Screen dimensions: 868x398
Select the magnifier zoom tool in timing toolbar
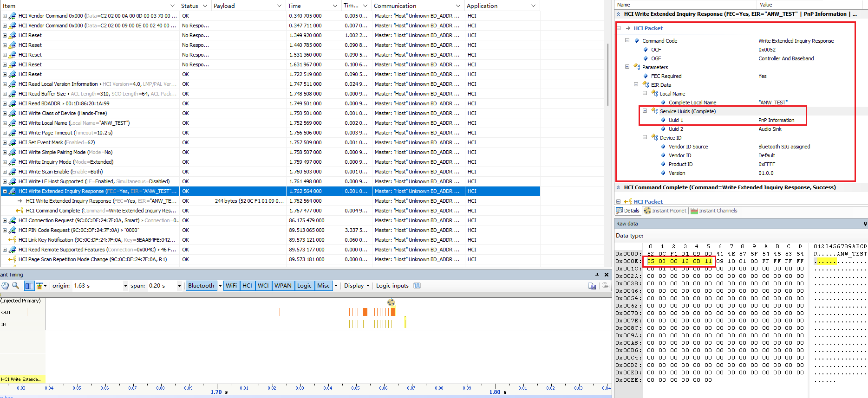[16, 286]
